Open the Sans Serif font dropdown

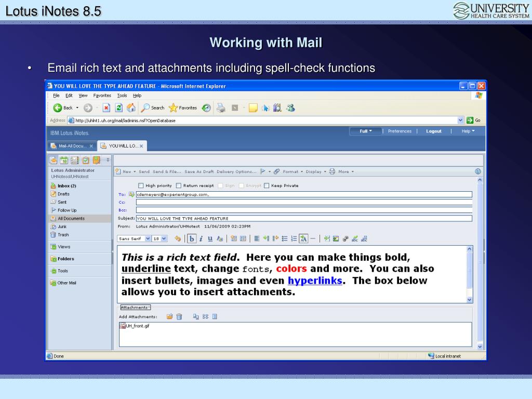(x=148, y=238)
